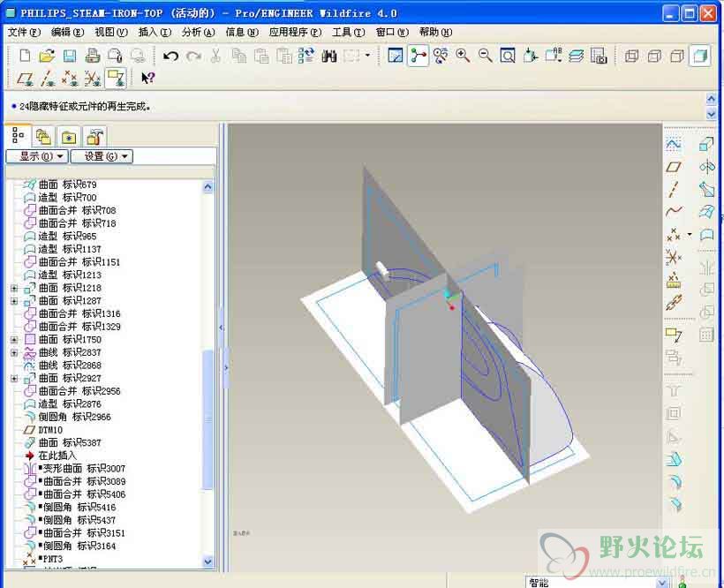Launch the Boundary Blend tool
This screenshot has width=724, height=588.
(x=706, y=212)
